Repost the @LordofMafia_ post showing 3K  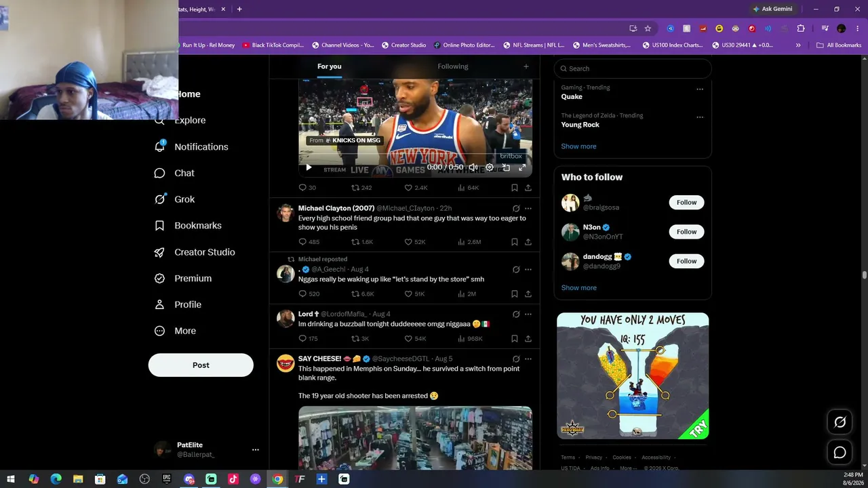[x=360, y=339]
